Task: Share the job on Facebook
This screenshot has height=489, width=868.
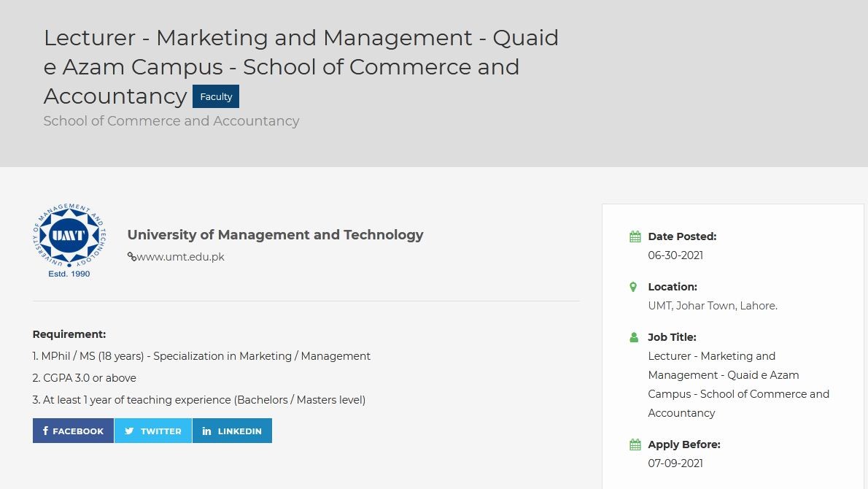Action: tap(73, 431)
